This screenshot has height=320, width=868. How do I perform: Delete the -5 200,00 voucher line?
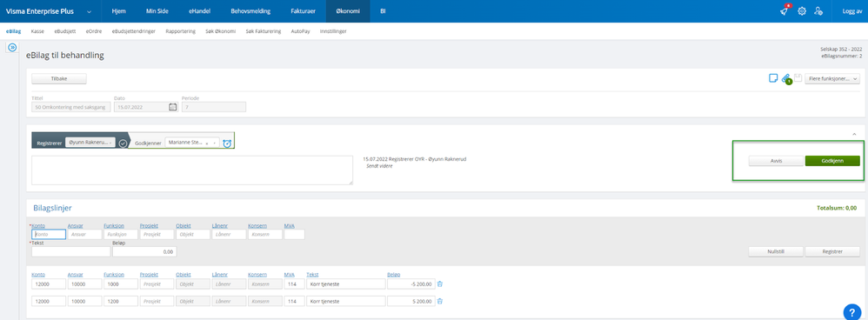pos(440,284)
